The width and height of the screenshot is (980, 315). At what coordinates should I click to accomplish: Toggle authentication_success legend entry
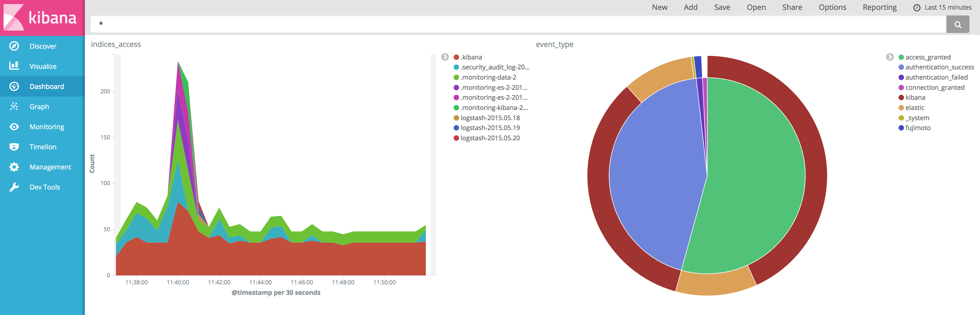[x=936, y=67]
